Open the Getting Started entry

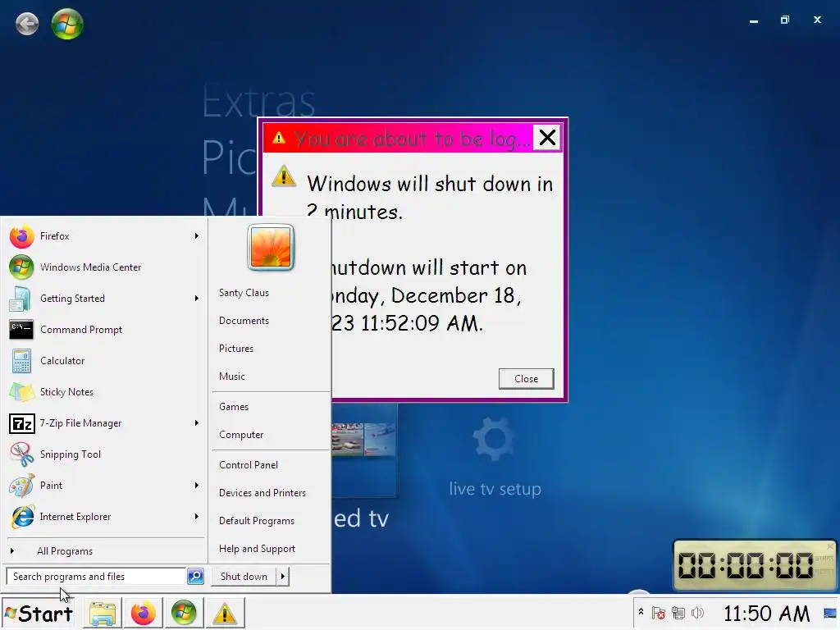tap(104, 299)
